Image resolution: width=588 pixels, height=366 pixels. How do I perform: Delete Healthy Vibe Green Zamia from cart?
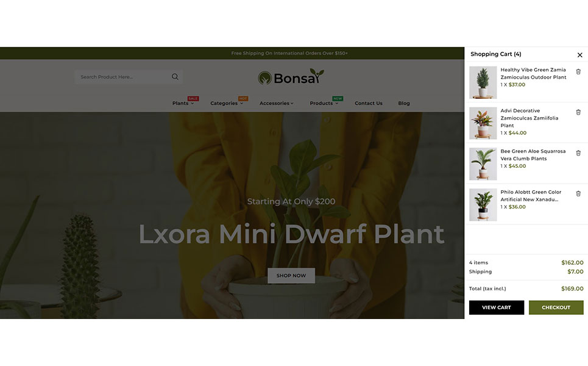click(x=578, y=72)
